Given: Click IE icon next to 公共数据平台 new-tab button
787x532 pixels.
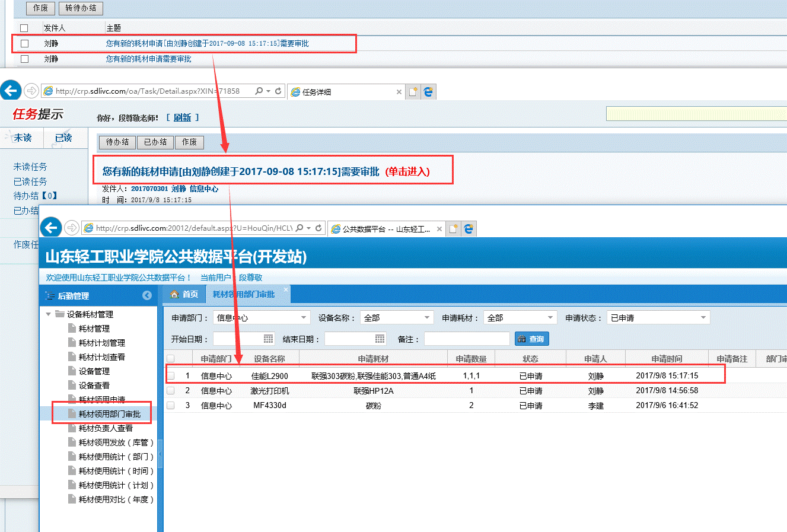Looking at the screenshot, I should click(468, 228).
